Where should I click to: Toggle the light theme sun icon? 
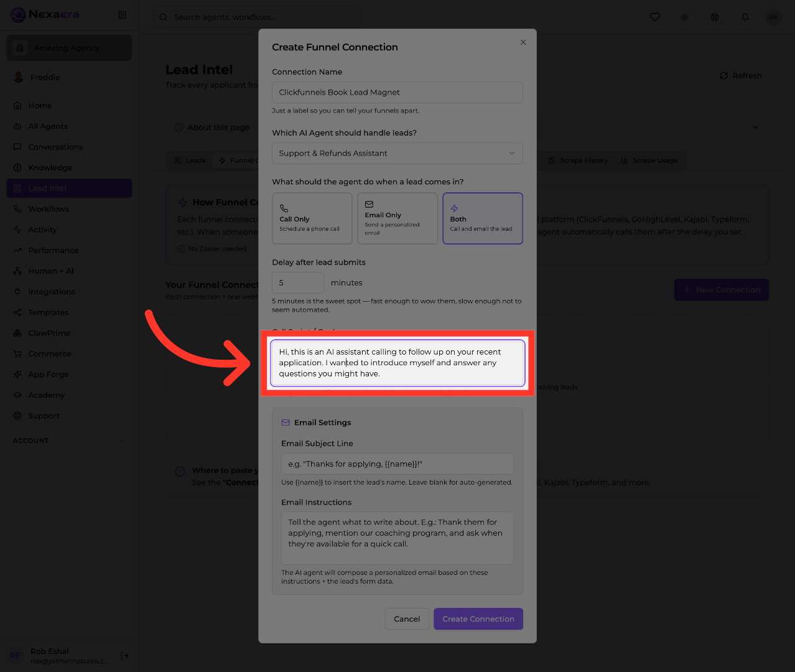pyautogui.click(x=684, y=17)
